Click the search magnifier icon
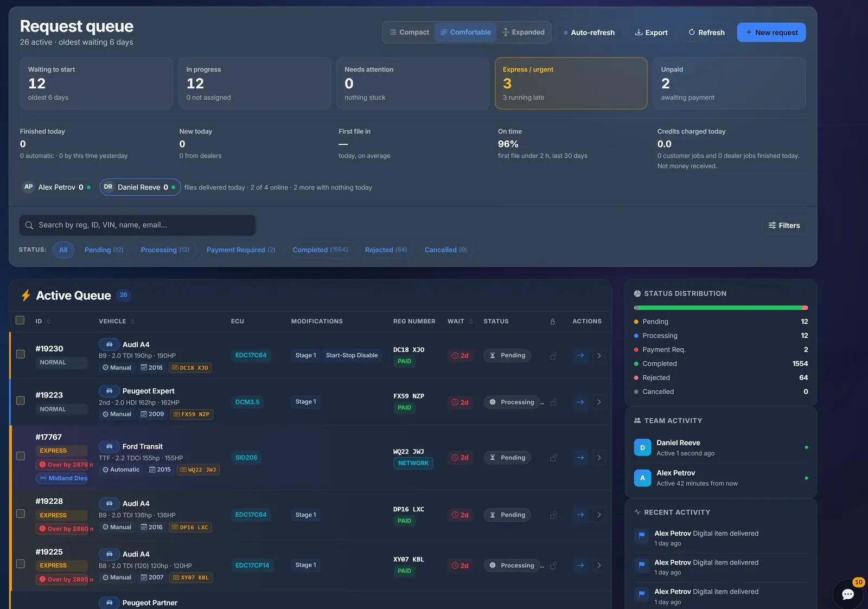The width and height of the screenshot is (868, 609). point(29,225)
